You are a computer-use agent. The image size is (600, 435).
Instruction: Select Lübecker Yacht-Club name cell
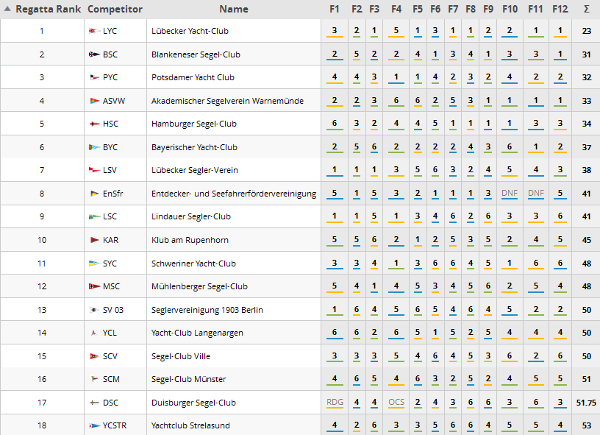(190, 31)
